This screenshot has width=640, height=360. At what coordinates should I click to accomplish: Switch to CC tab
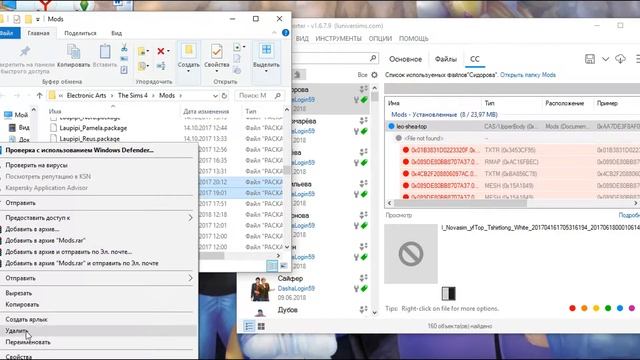pyautogui.click(x=475, y=59)
